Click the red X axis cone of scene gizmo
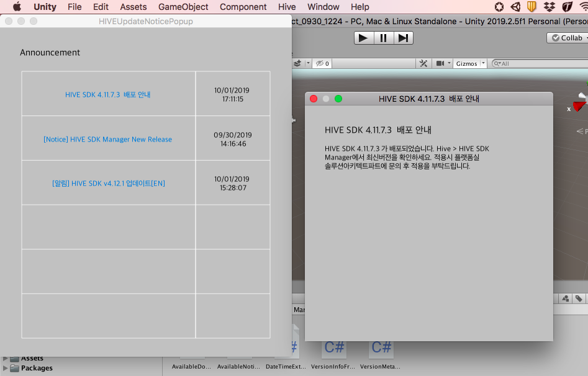This screenshot has width=588, height=376. pos(579,107)
